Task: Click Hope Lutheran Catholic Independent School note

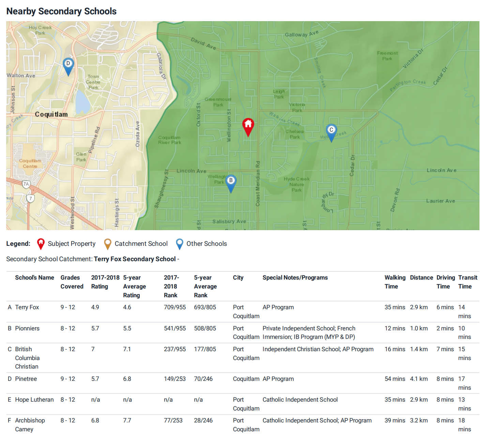Action: click(x=300, y=400)
